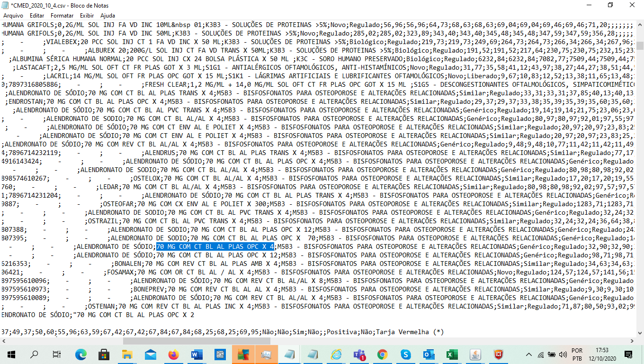Click the word OSTRAZIL
Image resolution: width=644 pixels, height=364 pixels.
[103, 221]
